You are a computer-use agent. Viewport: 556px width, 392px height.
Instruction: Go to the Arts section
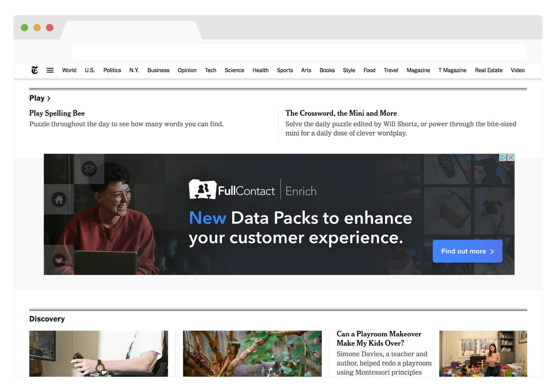(306, 70)
